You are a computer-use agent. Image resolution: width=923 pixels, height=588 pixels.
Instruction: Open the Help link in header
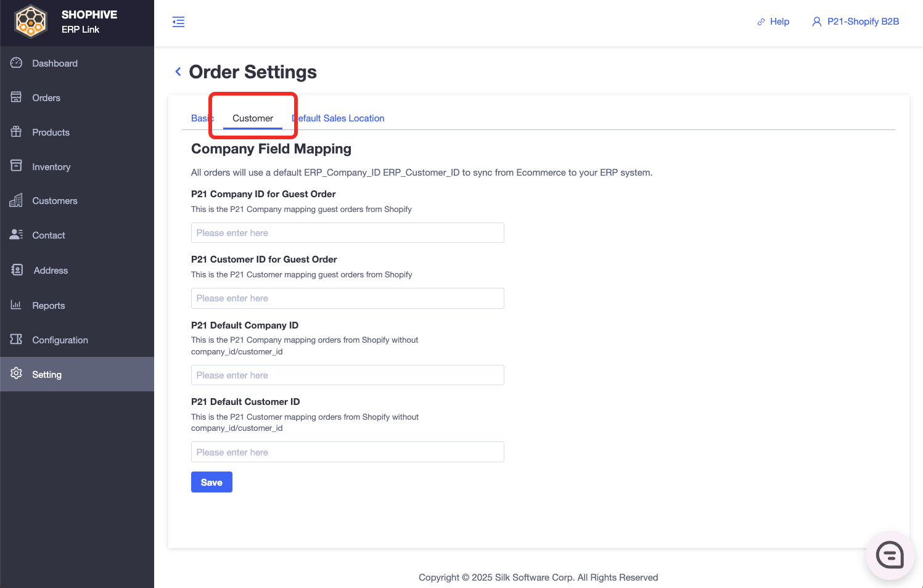coord(773,22)
